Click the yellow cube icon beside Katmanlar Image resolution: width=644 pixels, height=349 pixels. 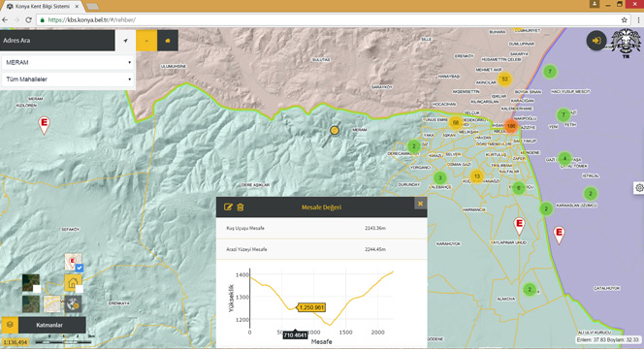pyautogui.click(x=10, y=325)
